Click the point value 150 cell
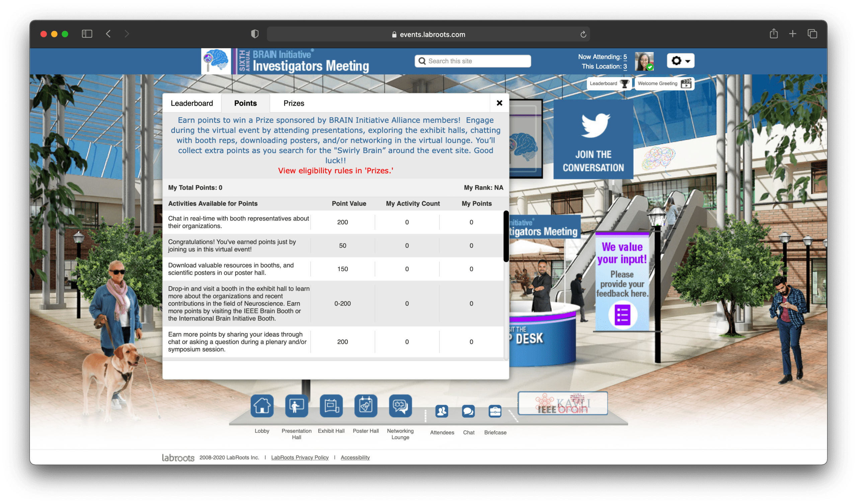 click(342, 269)
